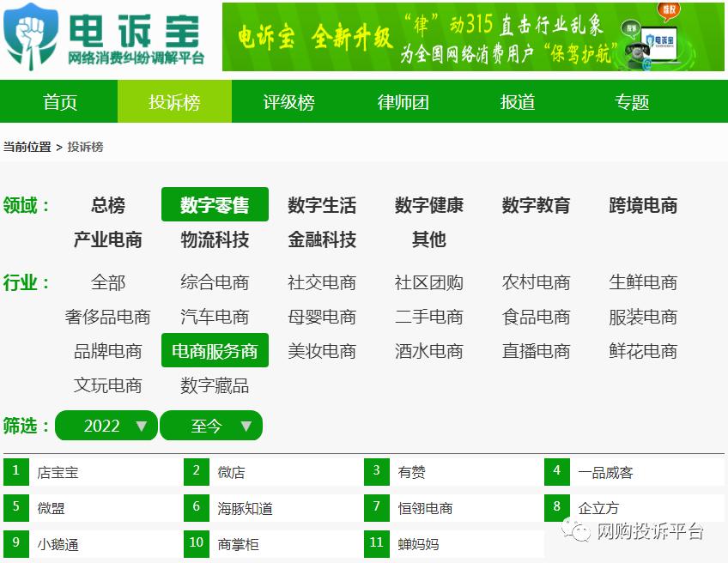Open the 微店 complaint entry
This screenshot has height=563, width=728.
(229, 471)
